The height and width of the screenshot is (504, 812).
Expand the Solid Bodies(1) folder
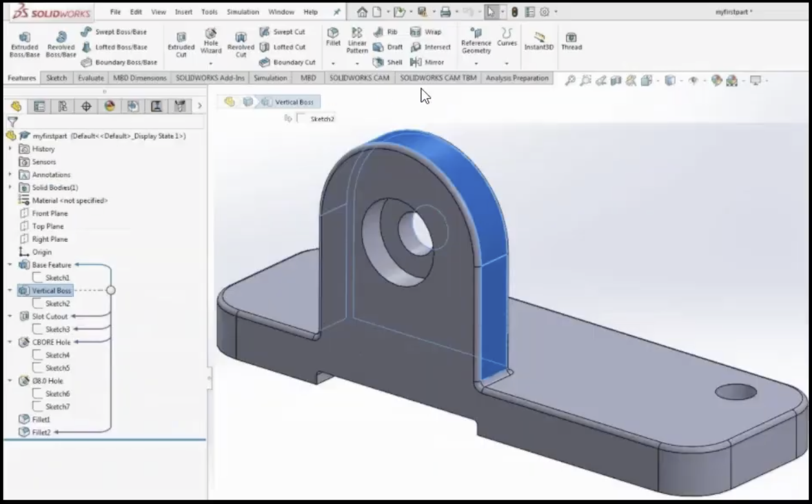click(x=10, y=187)
